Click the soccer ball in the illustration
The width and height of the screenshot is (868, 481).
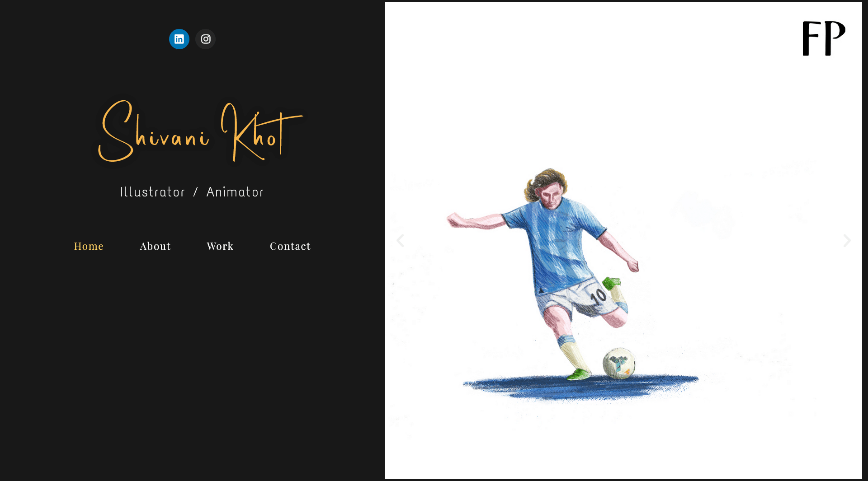619,363
